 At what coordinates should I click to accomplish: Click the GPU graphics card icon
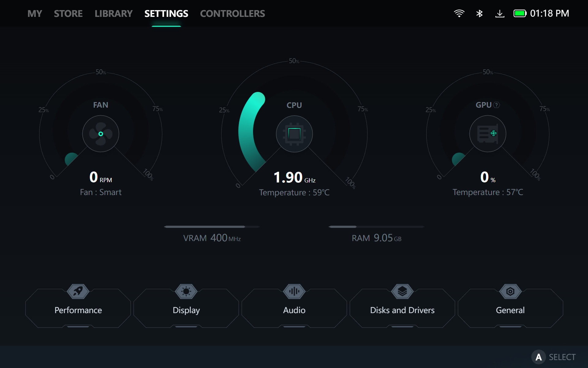488,134
